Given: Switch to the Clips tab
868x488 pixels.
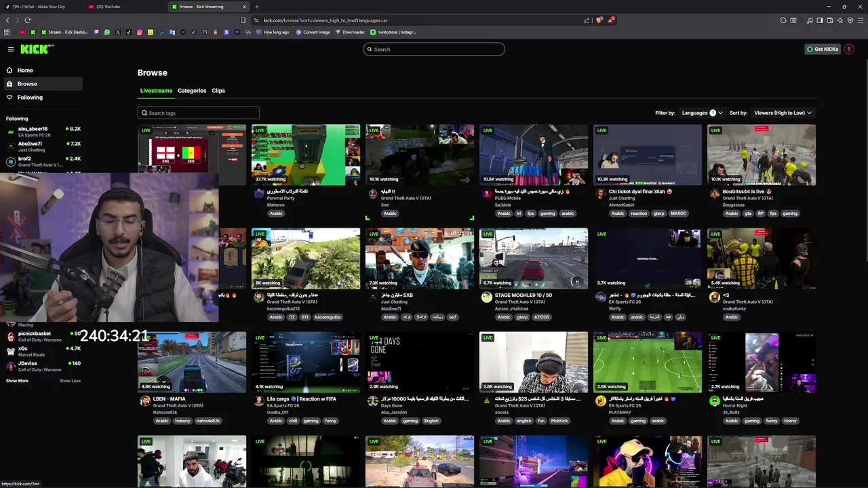Looking at the screenshot, I should pyautogui.click(x=218, y=91).
